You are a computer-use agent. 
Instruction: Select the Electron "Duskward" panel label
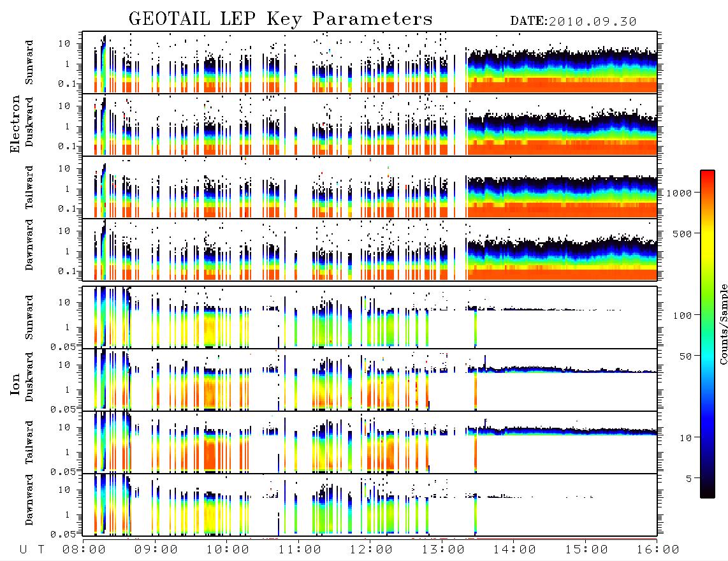pos(29,122)
